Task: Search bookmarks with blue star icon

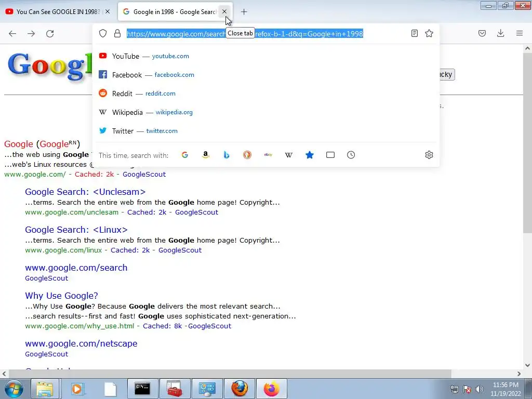Action: (x=310, y=155)
